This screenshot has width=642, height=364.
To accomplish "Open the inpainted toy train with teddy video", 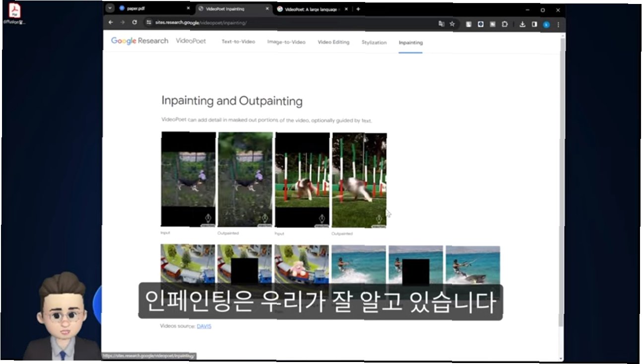I will click(x=302, y=264).
